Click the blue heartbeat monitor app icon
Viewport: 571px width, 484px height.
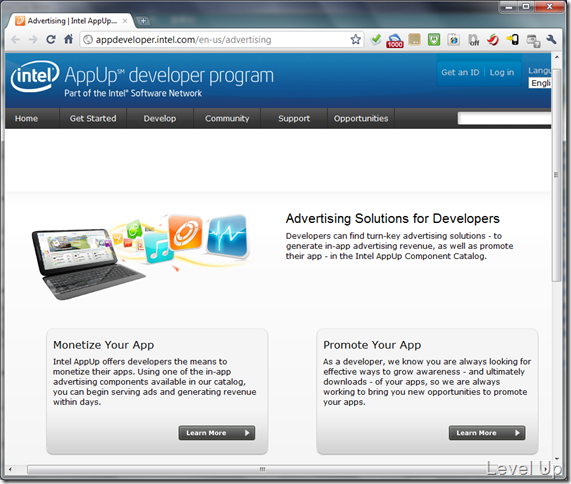pos(227,236)
